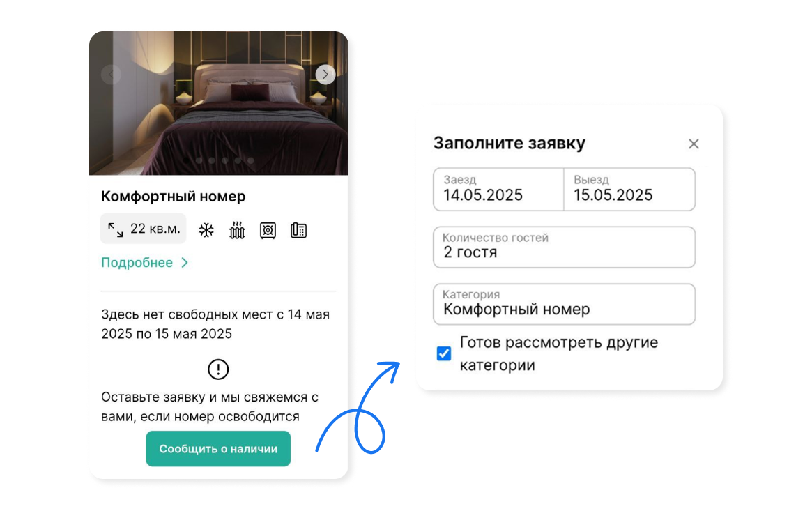Click the Комфортный номер room title
Image resolution: width=812 pixels, height=511 pixels.
click(173, 196)
